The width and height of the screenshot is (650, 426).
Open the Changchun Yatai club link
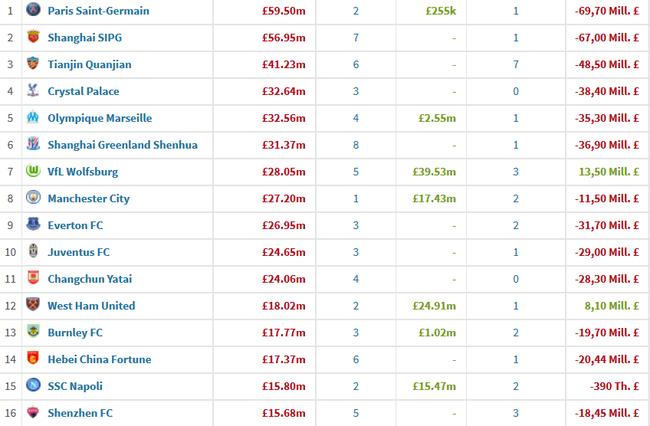click(90, 279)
